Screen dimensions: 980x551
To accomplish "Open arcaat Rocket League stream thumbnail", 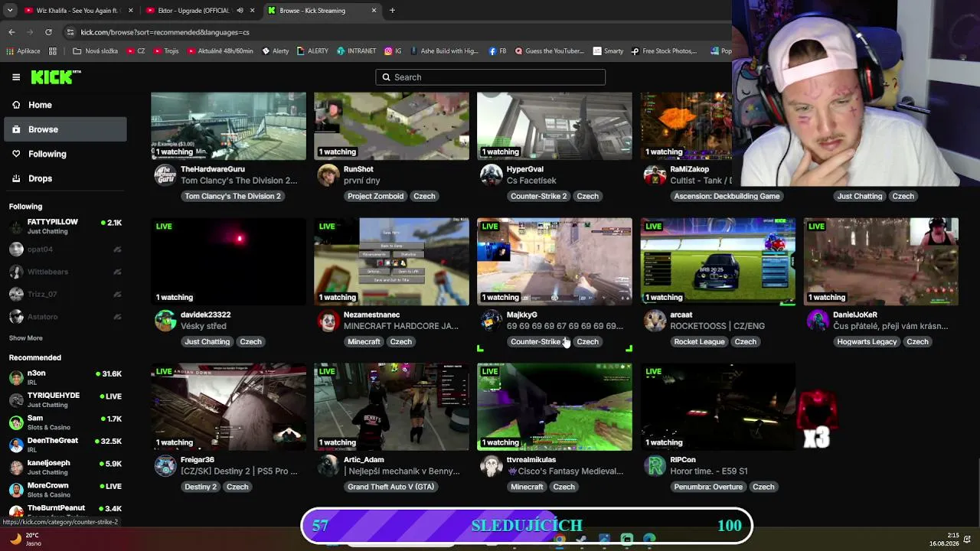I will [x=717, y=262].
